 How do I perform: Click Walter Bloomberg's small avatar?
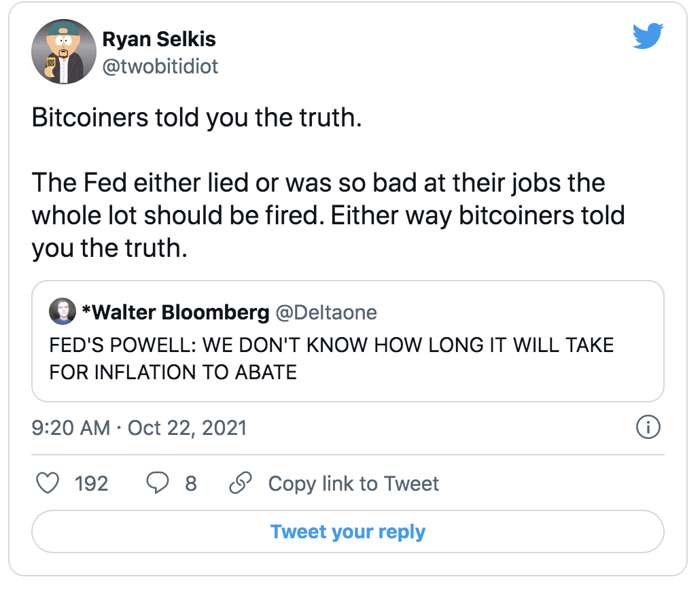63,312
